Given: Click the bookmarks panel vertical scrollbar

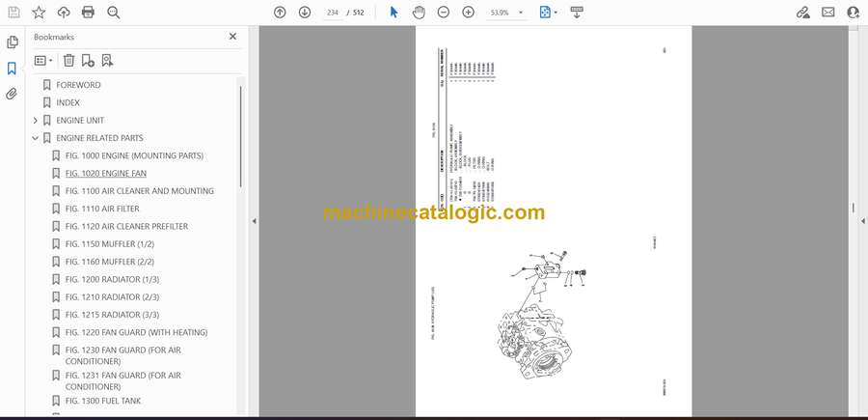Looking at the screenshot, I should click(x=240, y=136).
